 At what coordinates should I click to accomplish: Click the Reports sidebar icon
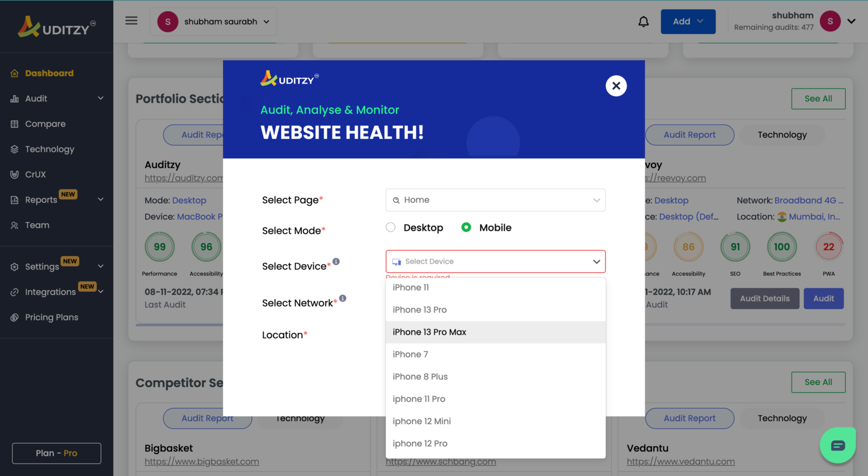15,200
